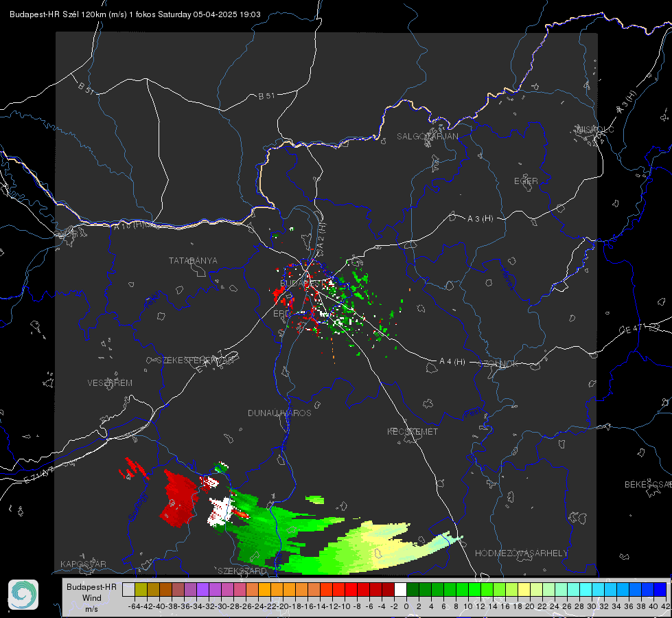Click the ERD town label
672x618 pixels.
click(x=281, y=314)
